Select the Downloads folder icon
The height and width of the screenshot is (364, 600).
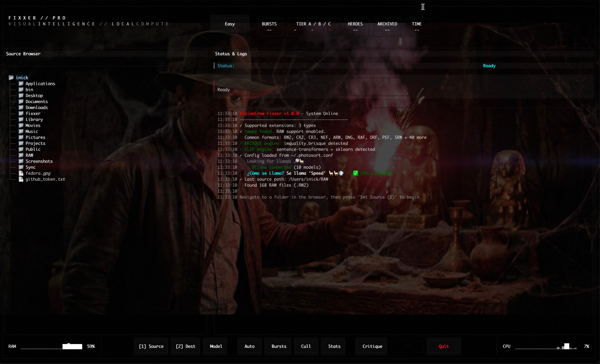click(21, 107)
